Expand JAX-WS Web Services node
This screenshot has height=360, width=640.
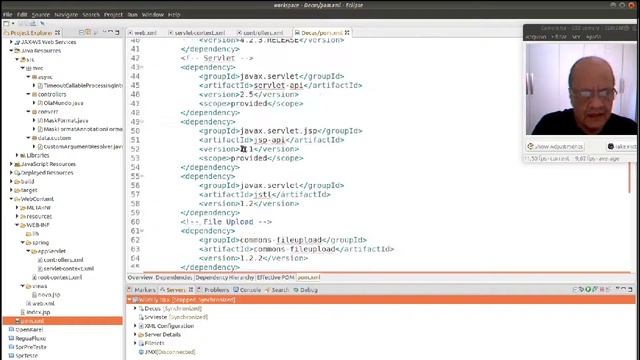pyautogui.click(x=11, y=42)
